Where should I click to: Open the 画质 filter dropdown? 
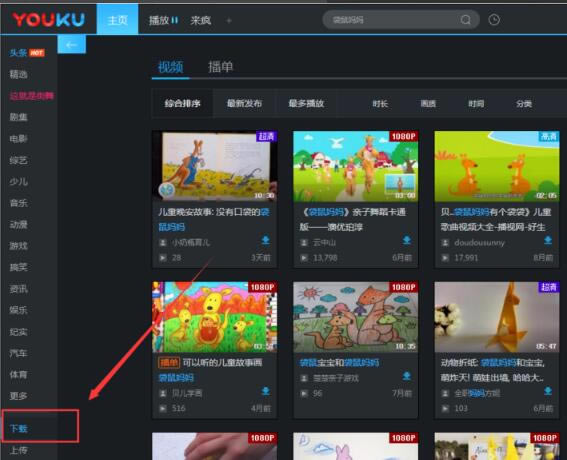point(428,104)
